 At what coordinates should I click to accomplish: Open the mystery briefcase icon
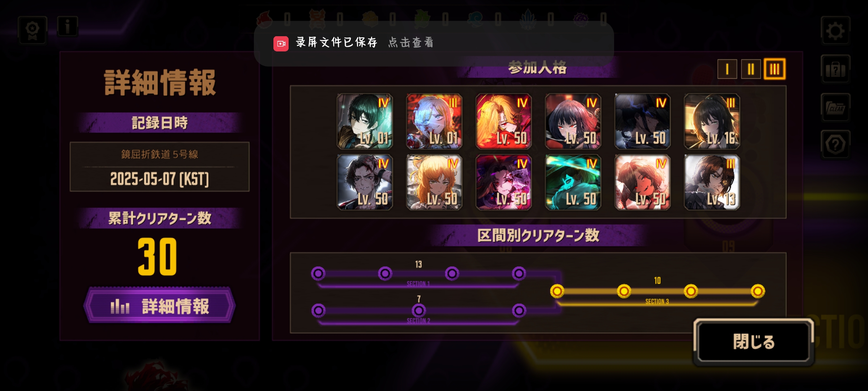coord(835,69)
